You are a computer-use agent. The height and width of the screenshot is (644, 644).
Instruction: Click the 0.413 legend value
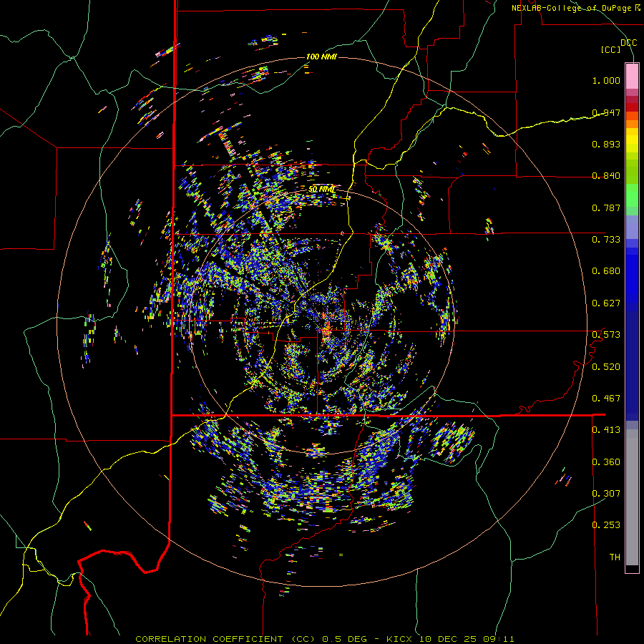click(606, 429)
